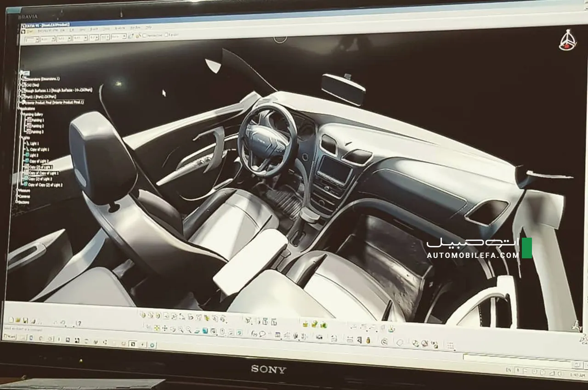
Task: Click the blue isometric view cube icon
Action: pos(205,330)
